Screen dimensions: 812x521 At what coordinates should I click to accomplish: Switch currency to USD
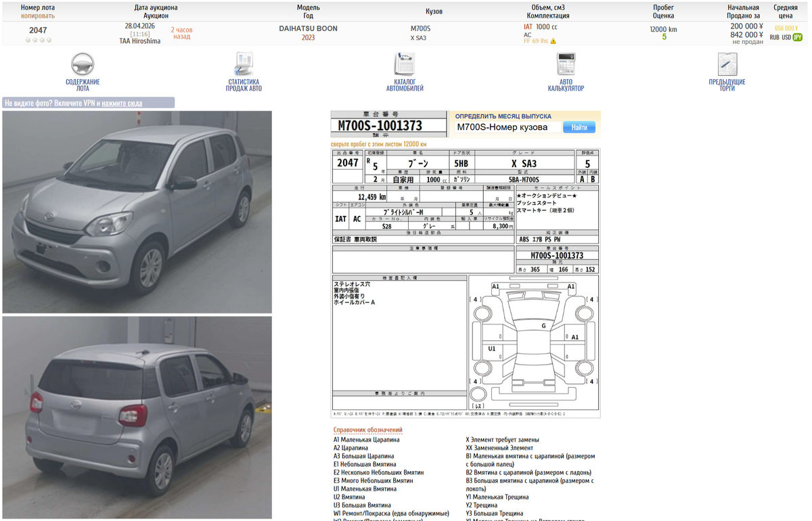(x=786, y=38)
